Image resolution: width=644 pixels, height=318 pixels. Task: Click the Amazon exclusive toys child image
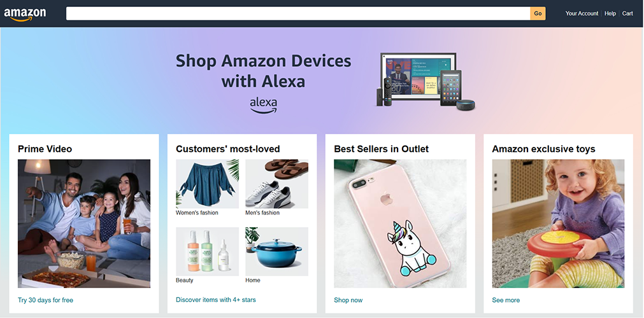click(558, 224)
